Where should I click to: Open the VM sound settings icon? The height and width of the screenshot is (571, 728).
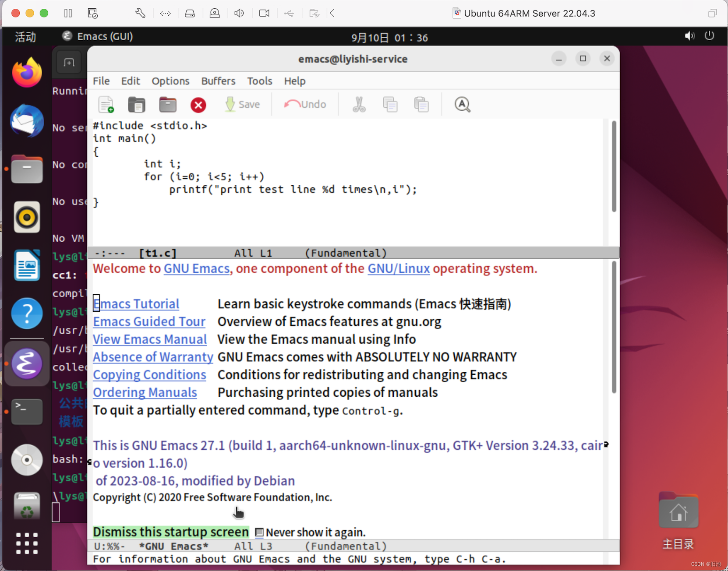239,13
